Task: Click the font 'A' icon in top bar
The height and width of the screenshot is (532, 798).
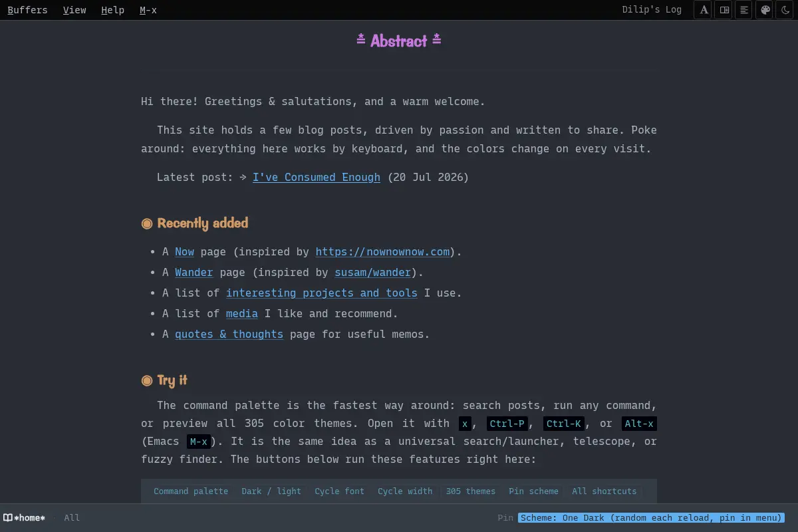Action: [704, 10]
